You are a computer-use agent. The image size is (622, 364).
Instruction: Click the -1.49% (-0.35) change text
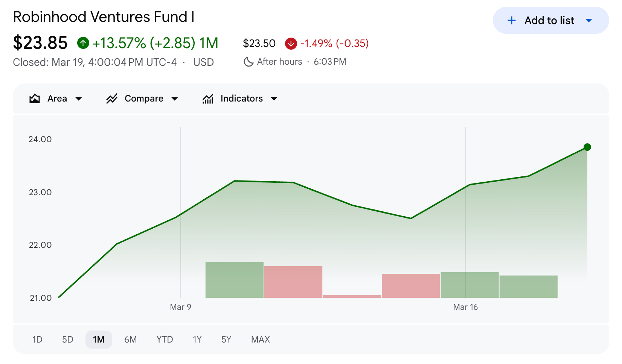click(334, 44)
